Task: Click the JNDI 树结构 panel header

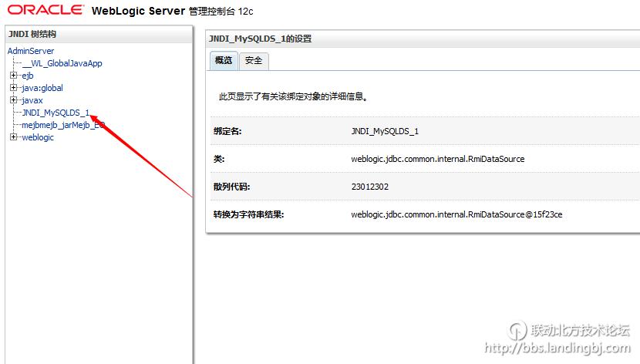Action: pos(99,34)
